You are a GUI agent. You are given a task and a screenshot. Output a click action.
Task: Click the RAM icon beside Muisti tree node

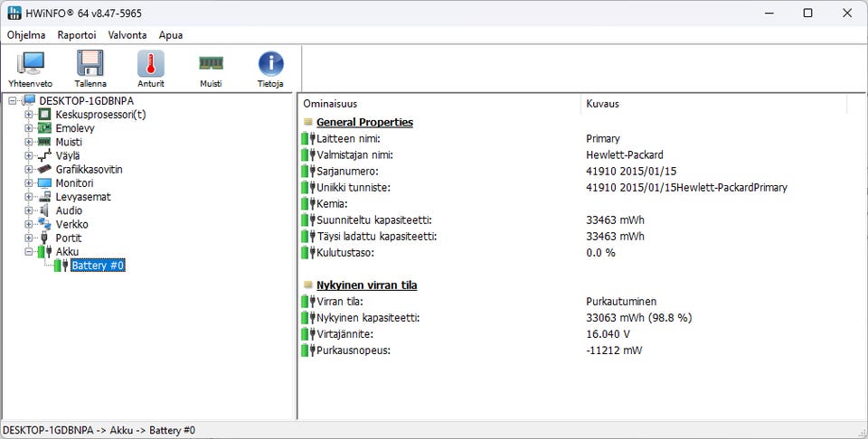tap(44, 142)
